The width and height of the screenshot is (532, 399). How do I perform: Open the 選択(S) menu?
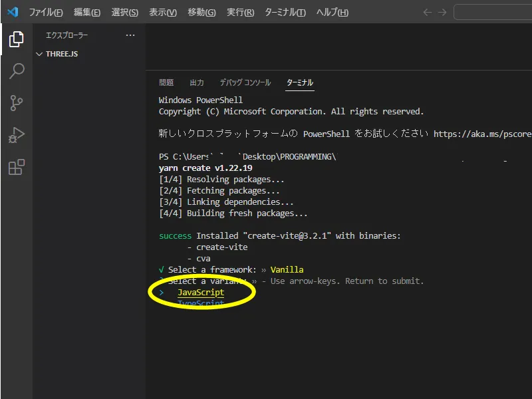tap(125, 13)
